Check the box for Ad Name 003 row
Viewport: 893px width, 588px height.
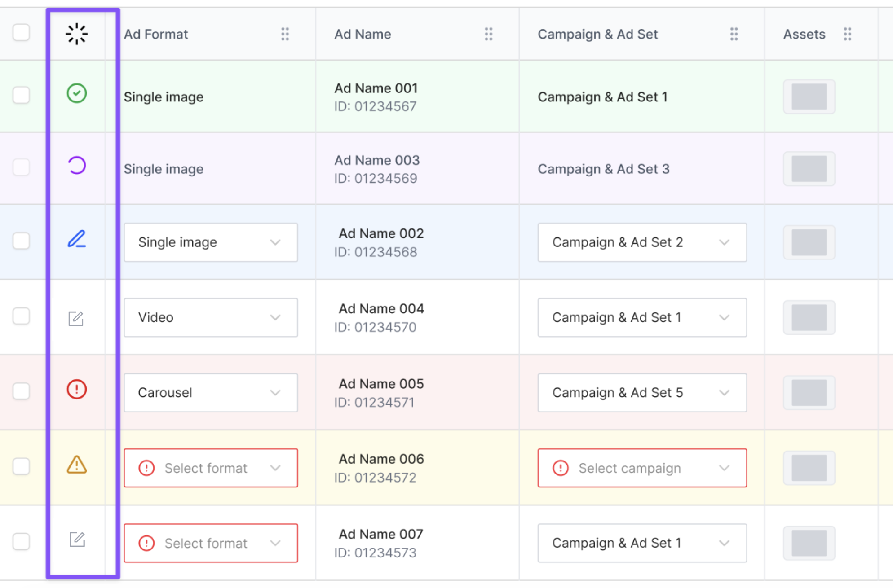[21, 167]
